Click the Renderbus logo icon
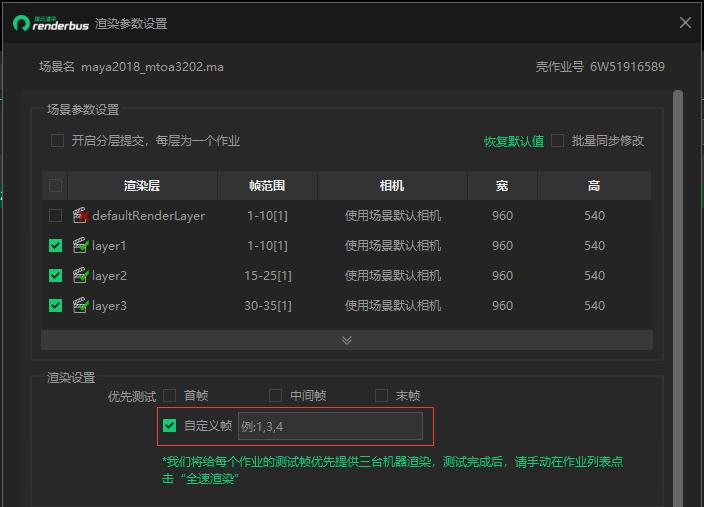This screenshot has height=507, width=704. (x=21, y=23)
